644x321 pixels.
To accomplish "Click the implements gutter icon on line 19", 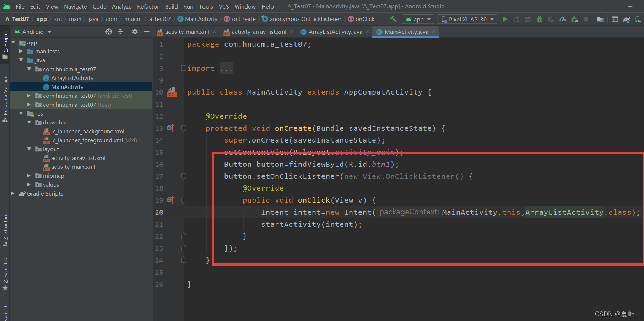I will pos(170,200).
